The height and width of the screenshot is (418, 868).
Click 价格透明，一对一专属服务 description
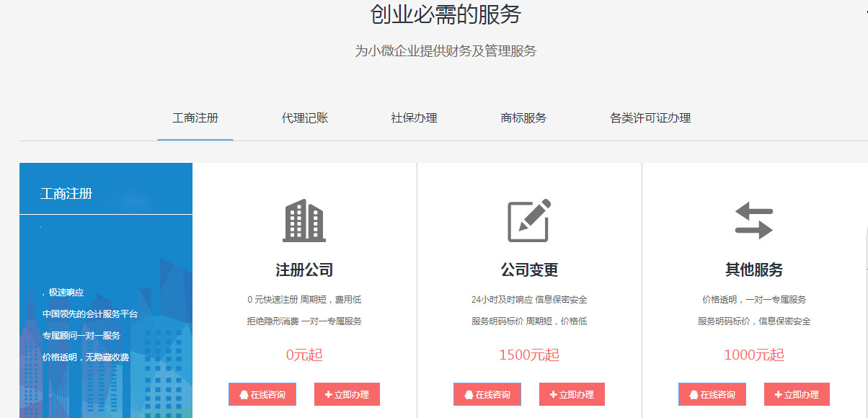click(x=754, y=300)
